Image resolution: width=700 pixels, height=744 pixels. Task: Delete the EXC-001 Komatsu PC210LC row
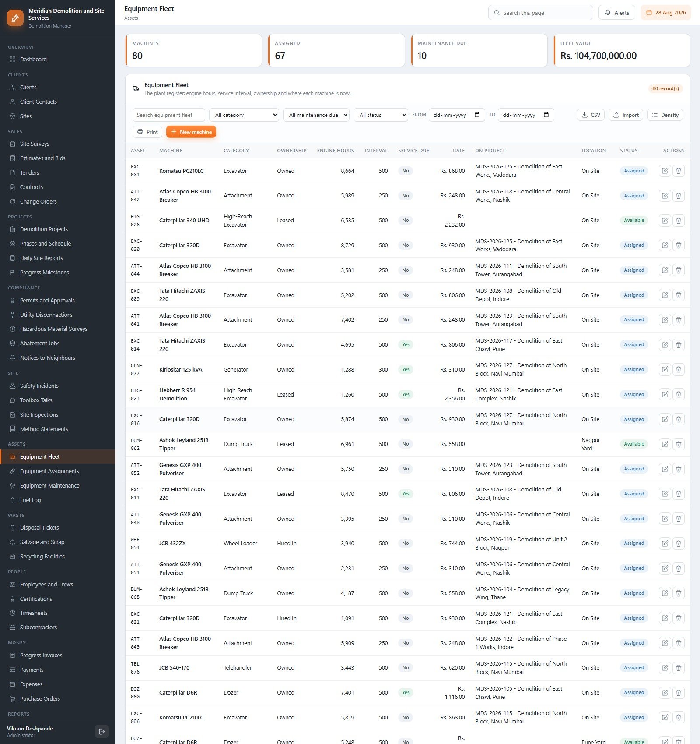pyautogui.click(x=678, y=171)
